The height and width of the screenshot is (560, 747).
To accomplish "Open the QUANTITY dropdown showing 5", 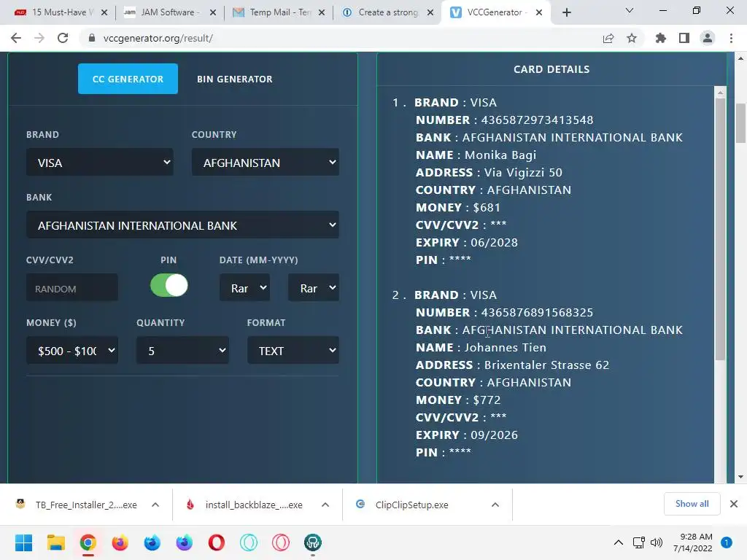I will [182, 351].
